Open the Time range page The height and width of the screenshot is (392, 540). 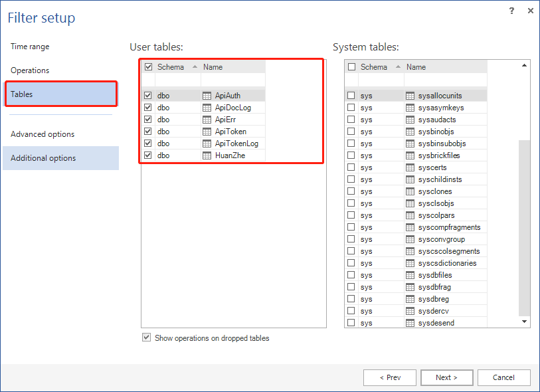pos(30,47)
